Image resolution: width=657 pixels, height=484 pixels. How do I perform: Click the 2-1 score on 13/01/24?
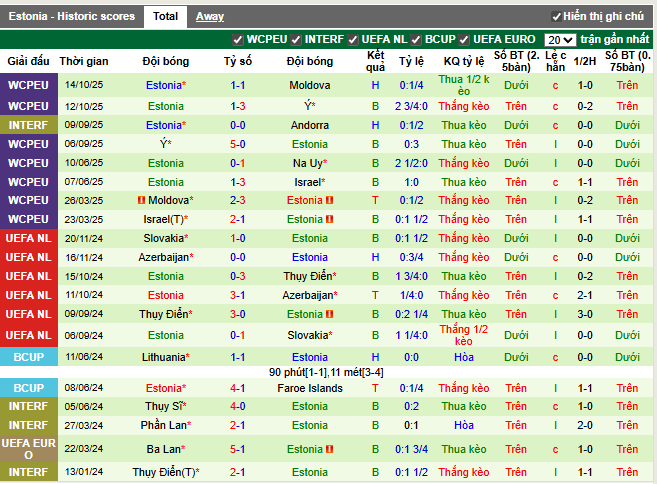(x=238, y=472)
